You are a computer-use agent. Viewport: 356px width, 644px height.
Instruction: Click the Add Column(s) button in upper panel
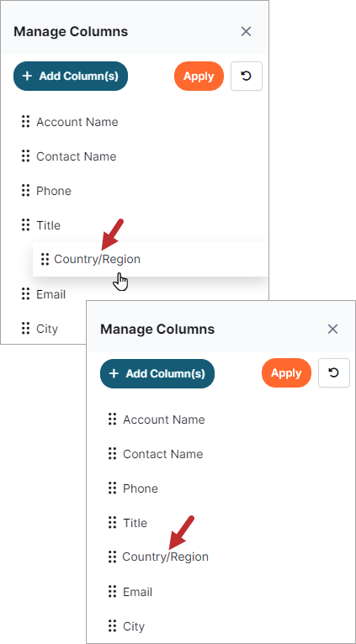pos(71,76)
